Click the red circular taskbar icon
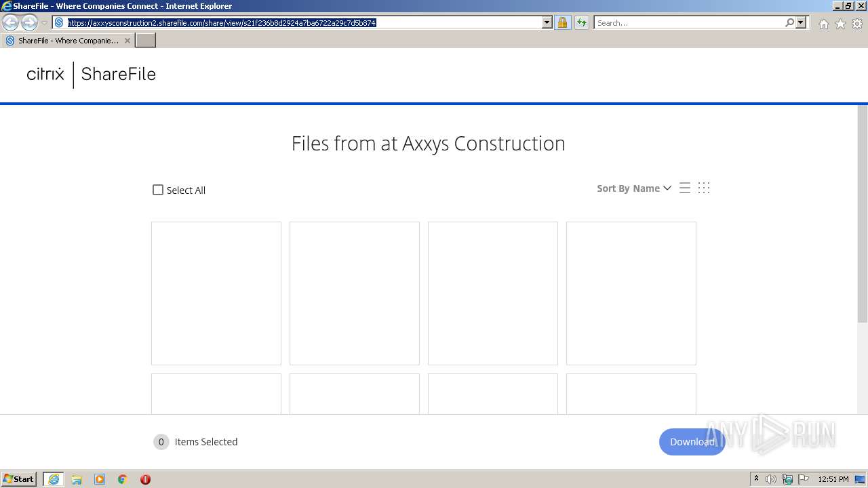 coord(145,479)
